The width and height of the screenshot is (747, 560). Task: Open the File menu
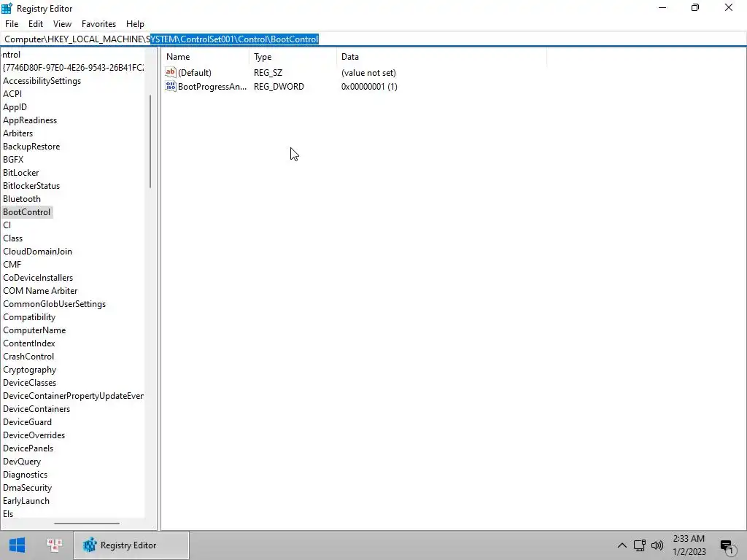pyautogui.click(x=12, y=24)
